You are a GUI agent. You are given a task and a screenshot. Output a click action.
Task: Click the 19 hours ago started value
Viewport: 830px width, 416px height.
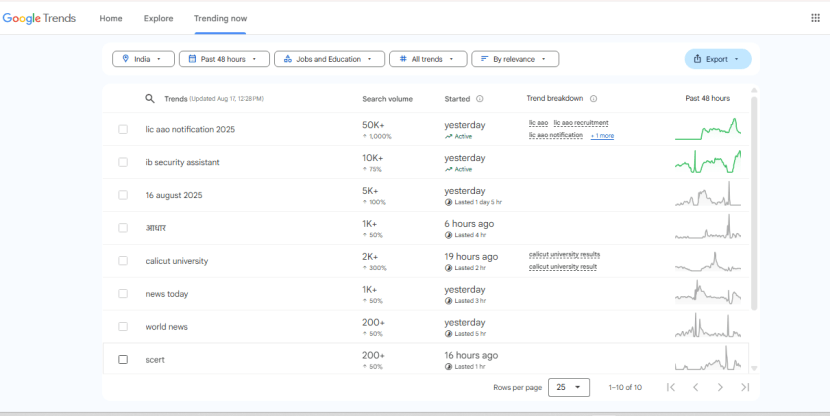471,257
